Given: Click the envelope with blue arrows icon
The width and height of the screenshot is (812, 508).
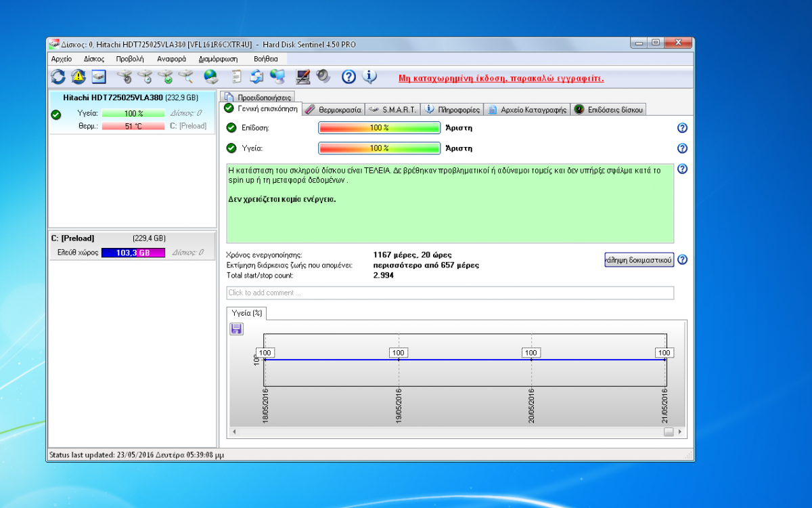Looking at the screenshot, I should [257, 77].
